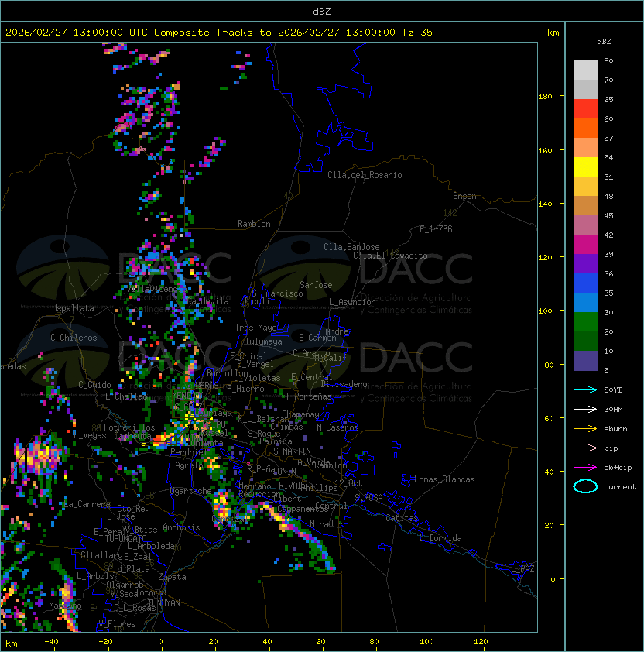Viewport: 644px width, 652px height.
Task: Click the '100' tick on bottom axis
Action: click(426, 642)
